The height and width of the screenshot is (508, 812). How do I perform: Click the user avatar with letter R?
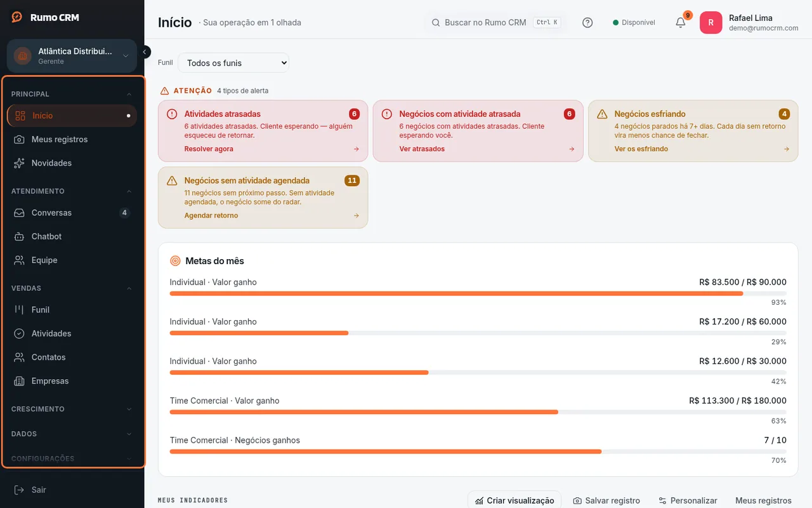tap(710, 23)
